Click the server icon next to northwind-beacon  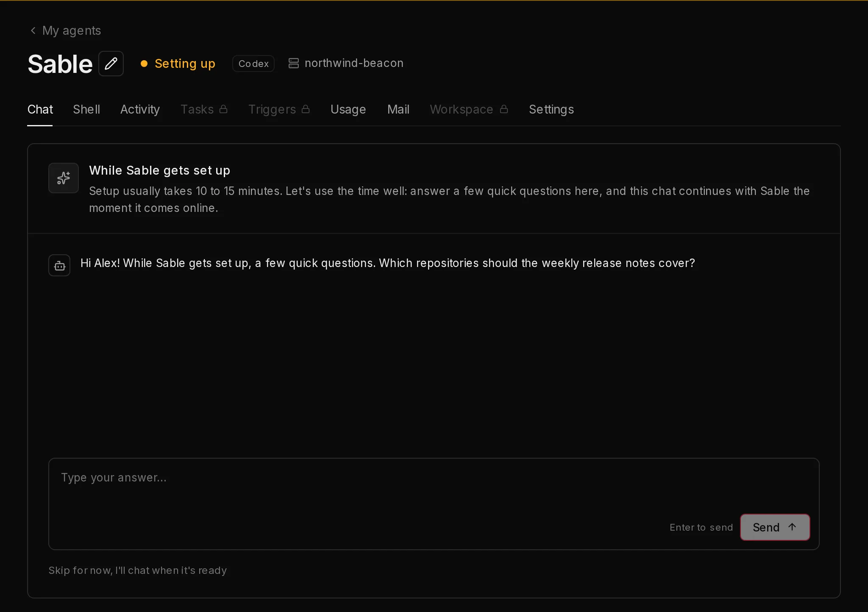294,63
